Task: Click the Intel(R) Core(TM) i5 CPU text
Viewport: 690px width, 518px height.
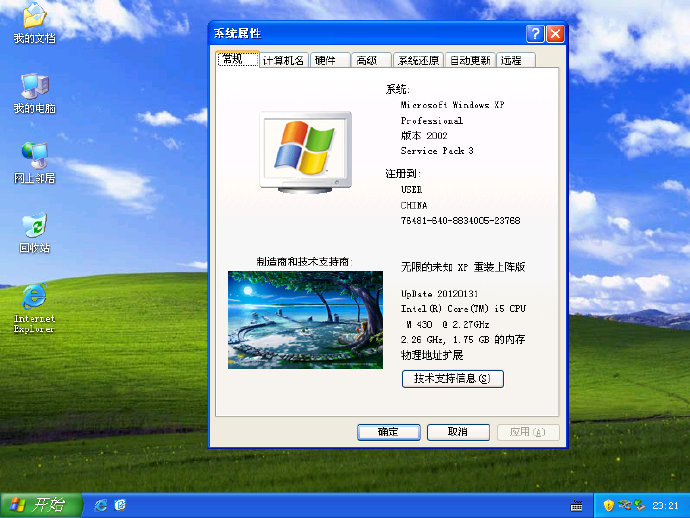Action: coord(463,309)
